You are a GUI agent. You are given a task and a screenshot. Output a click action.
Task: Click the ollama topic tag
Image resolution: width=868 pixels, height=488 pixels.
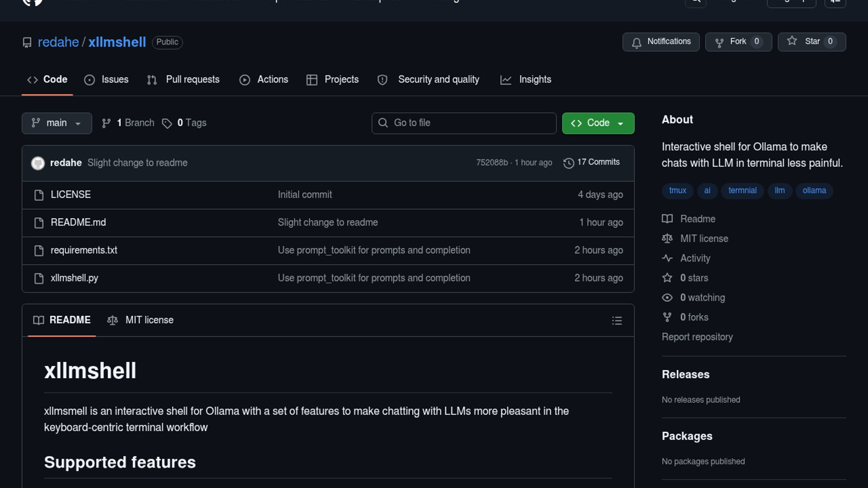click(814, 191)
